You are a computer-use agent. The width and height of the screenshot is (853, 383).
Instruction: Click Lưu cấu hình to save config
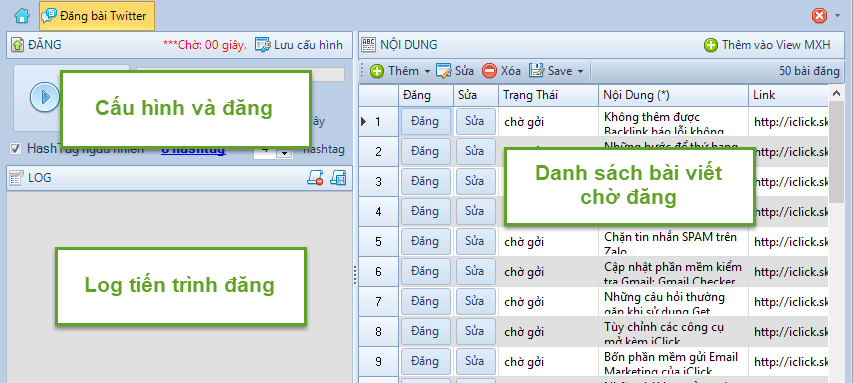pos(299,45)
